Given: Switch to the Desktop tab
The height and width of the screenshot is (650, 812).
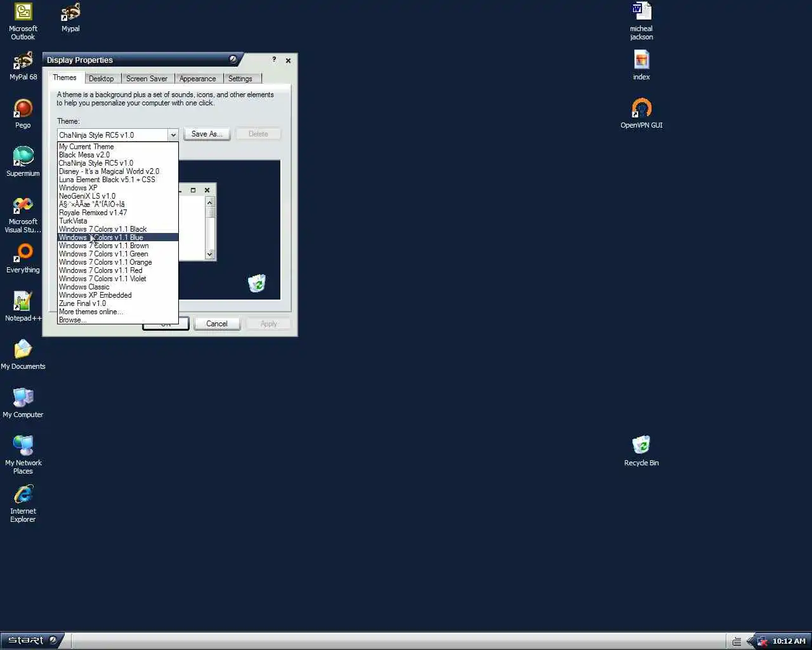Looking at the screenshot, I should pos(101,79).
